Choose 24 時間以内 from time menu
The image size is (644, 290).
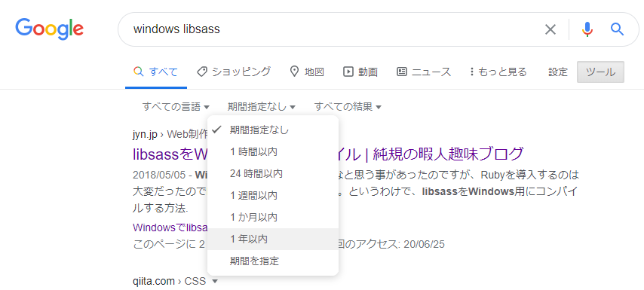[273, 174]
